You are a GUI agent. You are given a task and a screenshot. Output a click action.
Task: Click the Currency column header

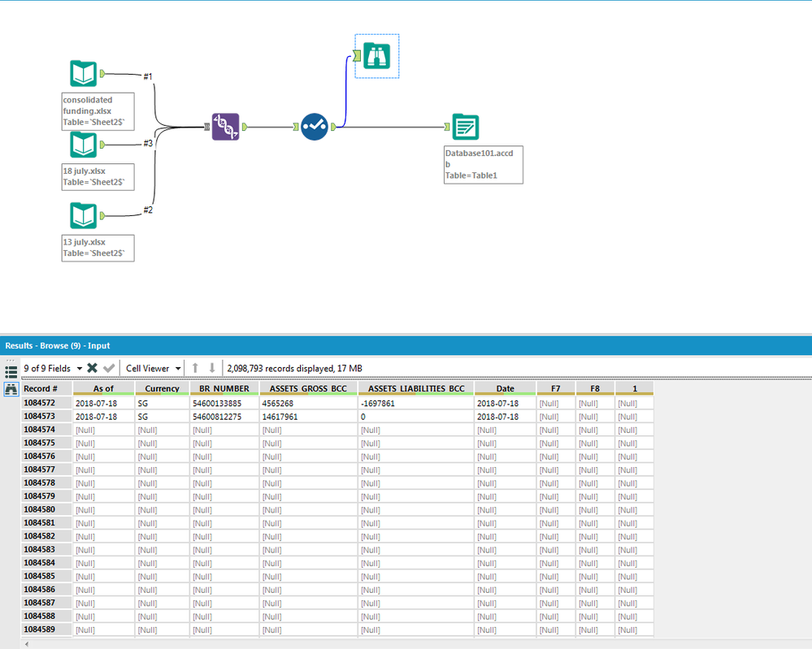click(x=162, y=389)
